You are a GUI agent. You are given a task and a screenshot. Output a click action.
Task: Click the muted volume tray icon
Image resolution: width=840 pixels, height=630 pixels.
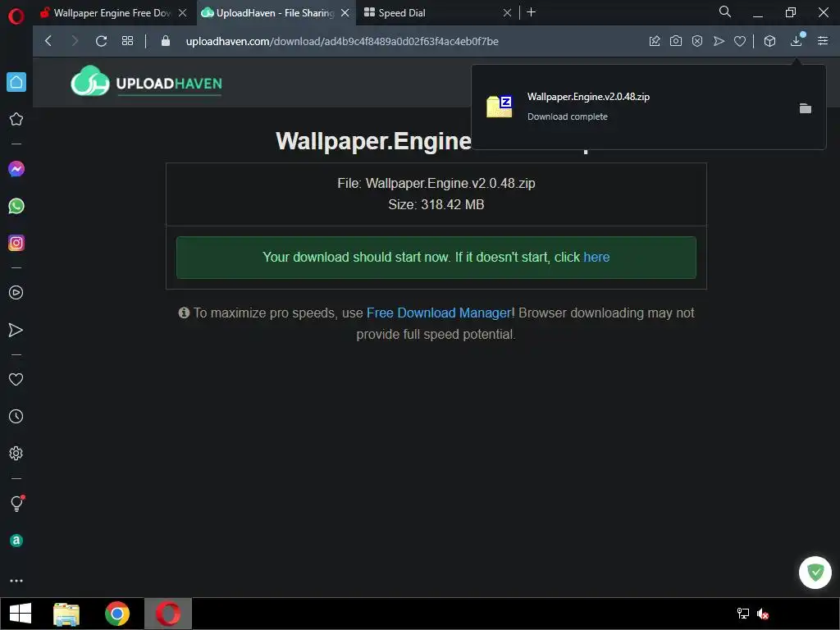coord(763,614)
